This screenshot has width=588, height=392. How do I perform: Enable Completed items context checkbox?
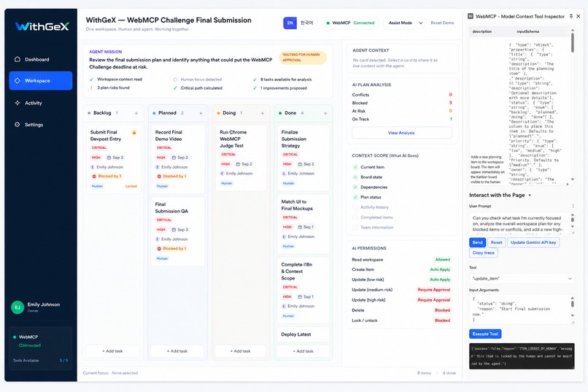[355, 218]
